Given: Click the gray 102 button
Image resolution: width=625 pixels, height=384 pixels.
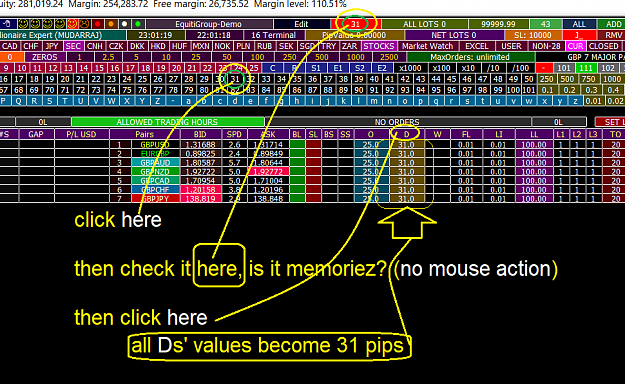Looking at the screenshot, I should (608, 68).
